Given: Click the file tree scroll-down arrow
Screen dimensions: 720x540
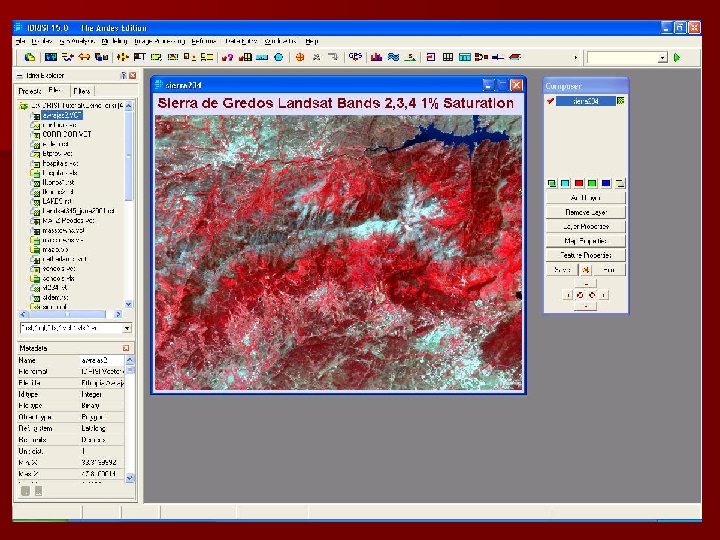Looking at the screenshot, I should tap(129, 304).
